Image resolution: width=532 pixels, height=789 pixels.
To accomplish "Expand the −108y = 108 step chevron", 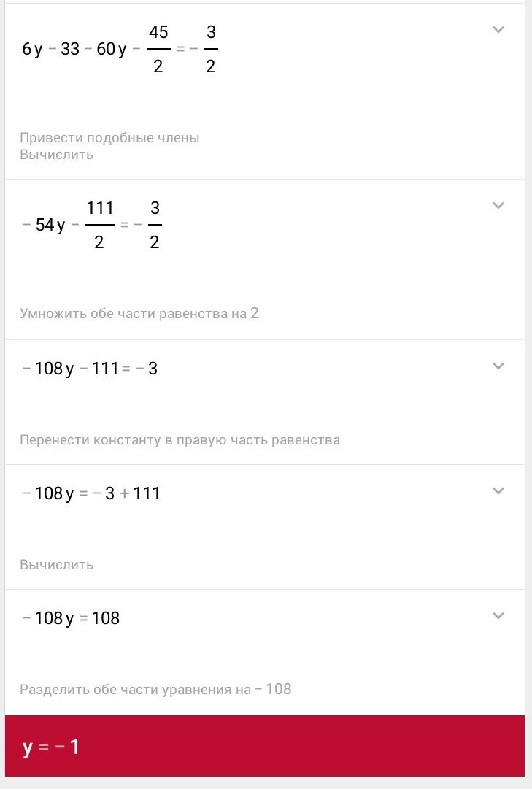I will point(498,616).
